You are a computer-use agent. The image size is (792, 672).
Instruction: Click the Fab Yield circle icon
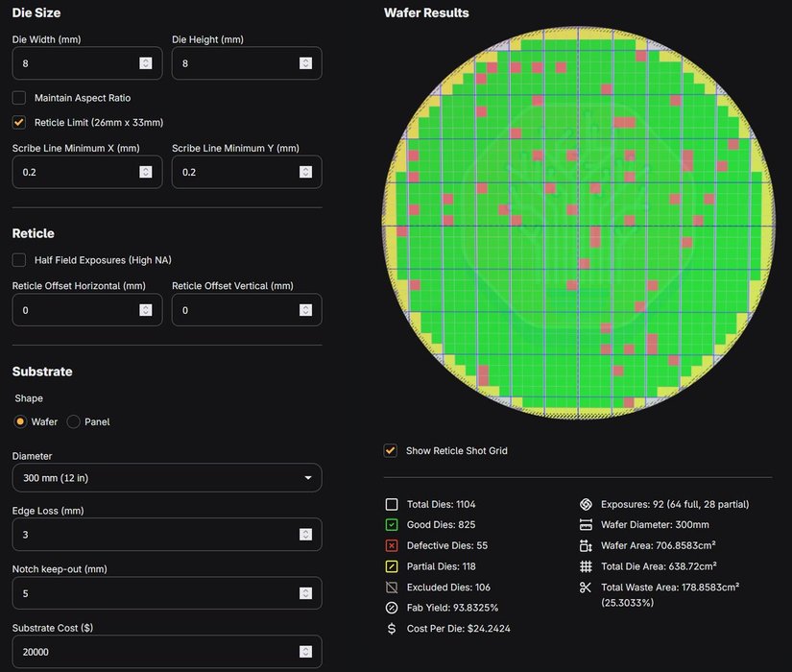point(392,608)
